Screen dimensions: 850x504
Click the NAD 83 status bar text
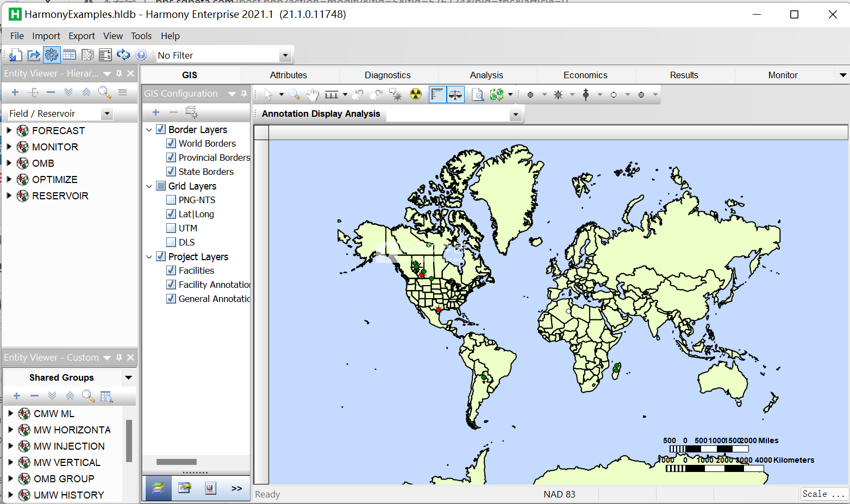[x=559, y=494]
